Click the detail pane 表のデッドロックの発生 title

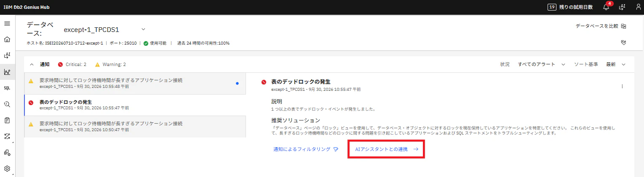coord(301,82)
